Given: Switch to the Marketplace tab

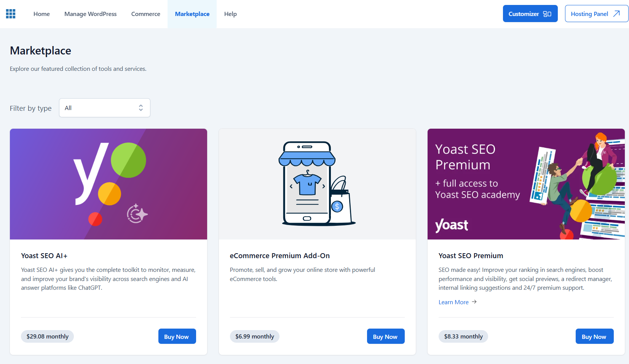Looking at the screenshot, I should [192, 14].
